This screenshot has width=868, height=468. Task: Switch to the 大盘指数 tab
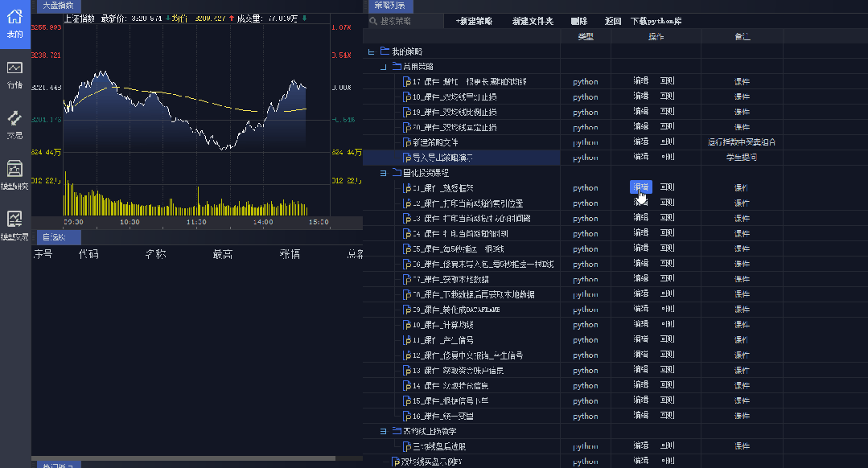click(x=58, y=6)
